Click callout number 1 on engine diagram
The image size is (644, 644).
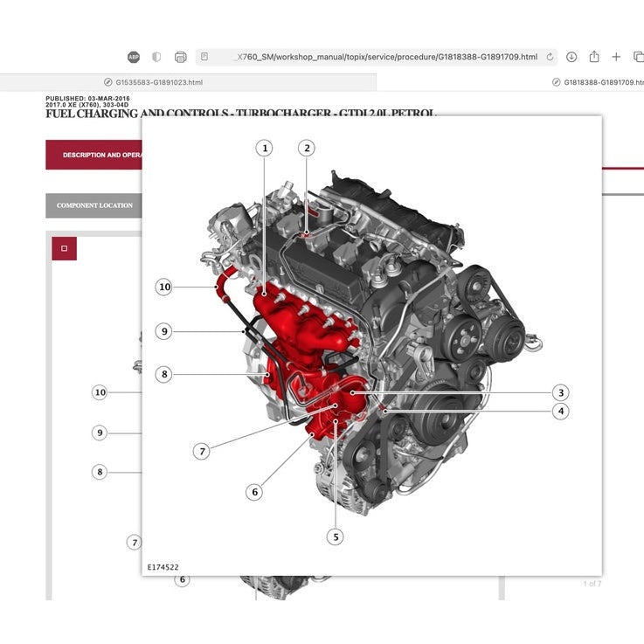264,148
